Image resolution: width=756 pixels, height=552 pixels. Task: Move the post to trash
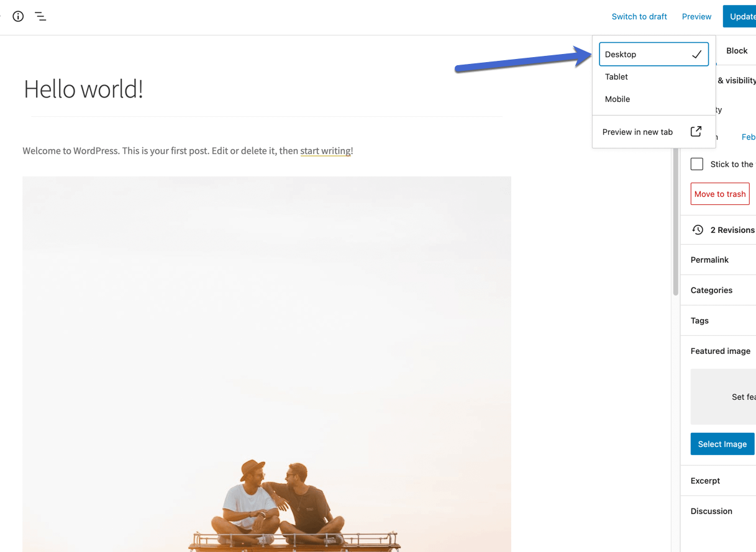click(719, 194)
